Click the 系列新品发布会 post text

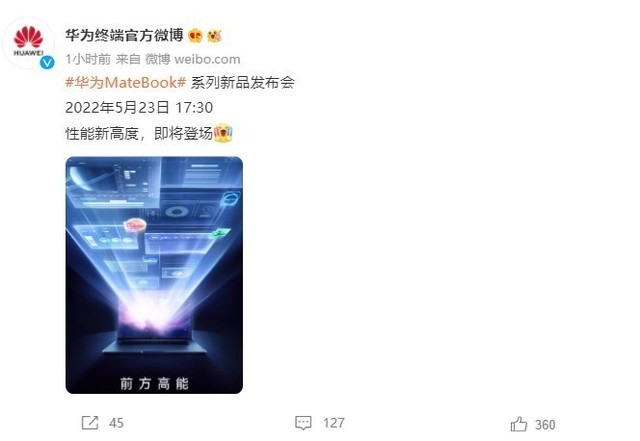242,83
